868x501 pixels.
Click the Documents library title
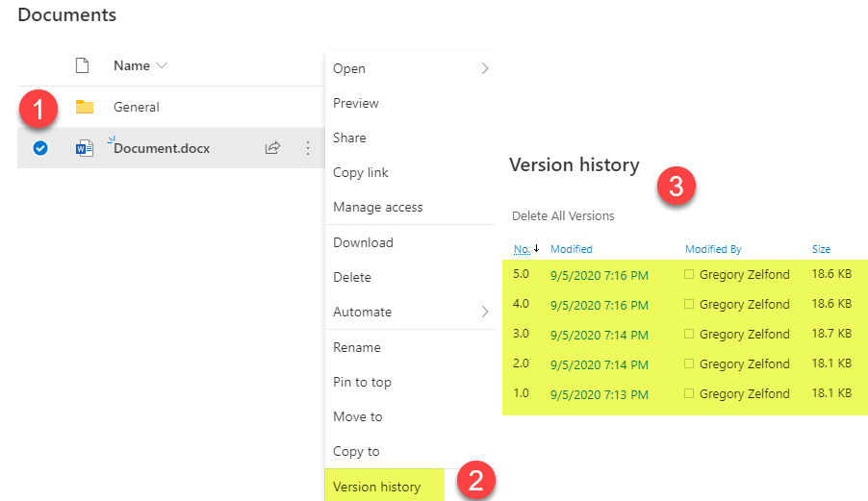click(x=67, y=15)
